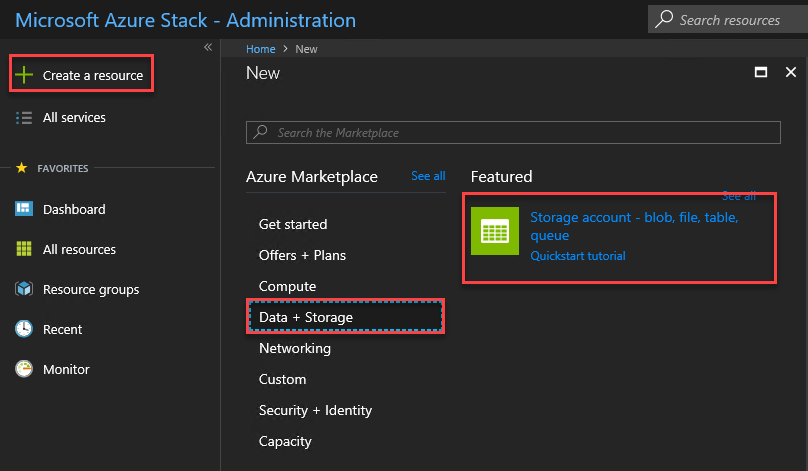Image resolution: width=808 pixels, height=471 pixels.
Task: Open the All services list icon
Action: [x=24, y=117]
